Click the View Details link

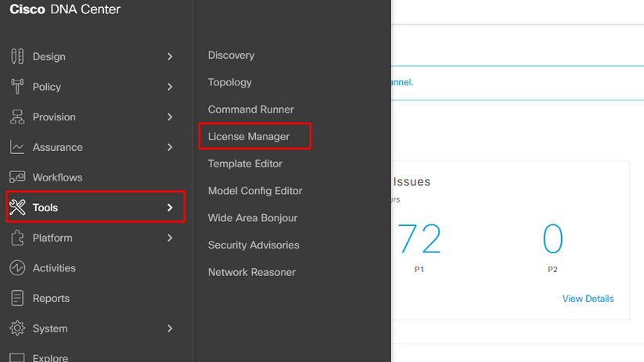588,299
